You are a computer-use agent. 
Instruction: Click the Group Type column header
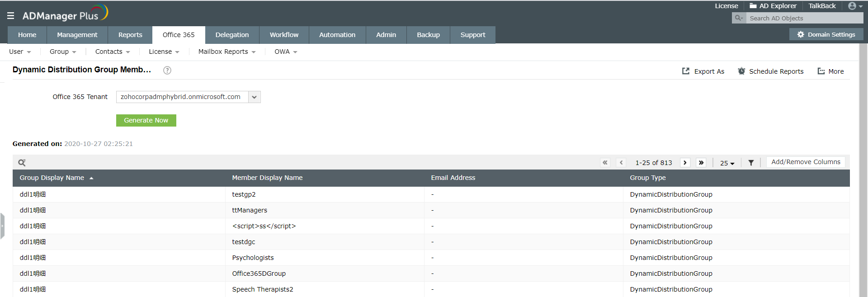coord(648,178)
